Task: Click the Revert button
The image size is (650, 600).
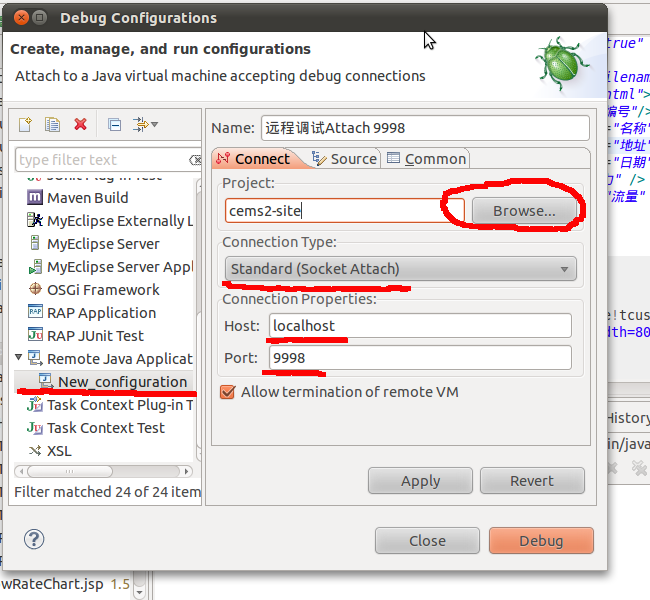Action: click(x=532, y=481)
